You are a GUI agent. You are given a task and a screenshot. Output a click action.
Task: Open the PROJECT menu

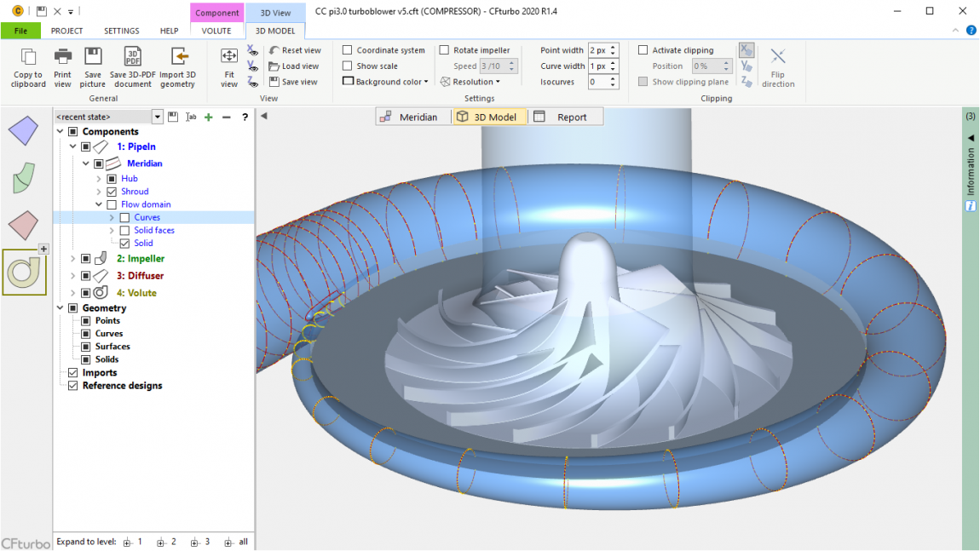[x=67, y=30]
